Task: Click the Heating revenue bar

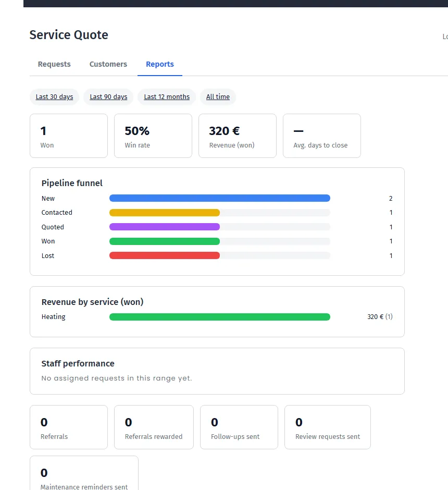Action: coord(220,317)
